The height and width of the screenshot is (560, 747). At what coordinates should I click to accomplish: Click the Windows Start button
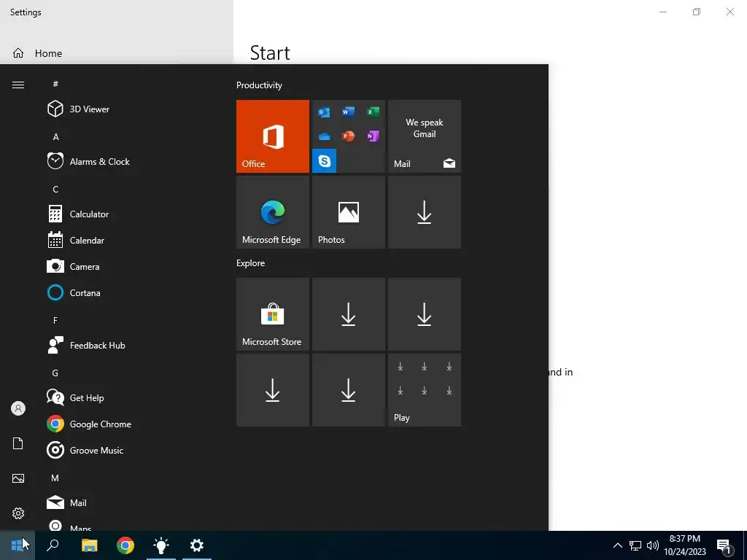(x=18, y=545)
